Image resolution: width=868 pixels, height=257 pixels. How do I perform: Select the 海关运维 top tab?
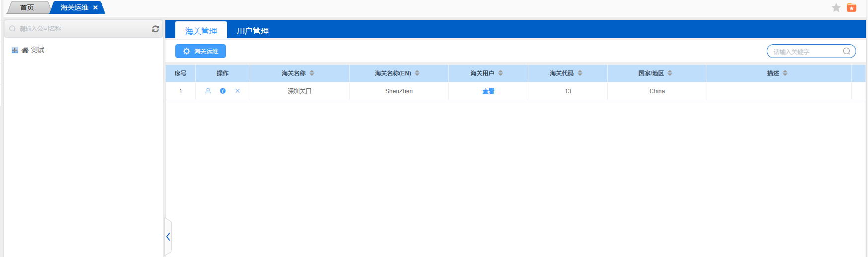pyautogui.click(x=74, y=7)
